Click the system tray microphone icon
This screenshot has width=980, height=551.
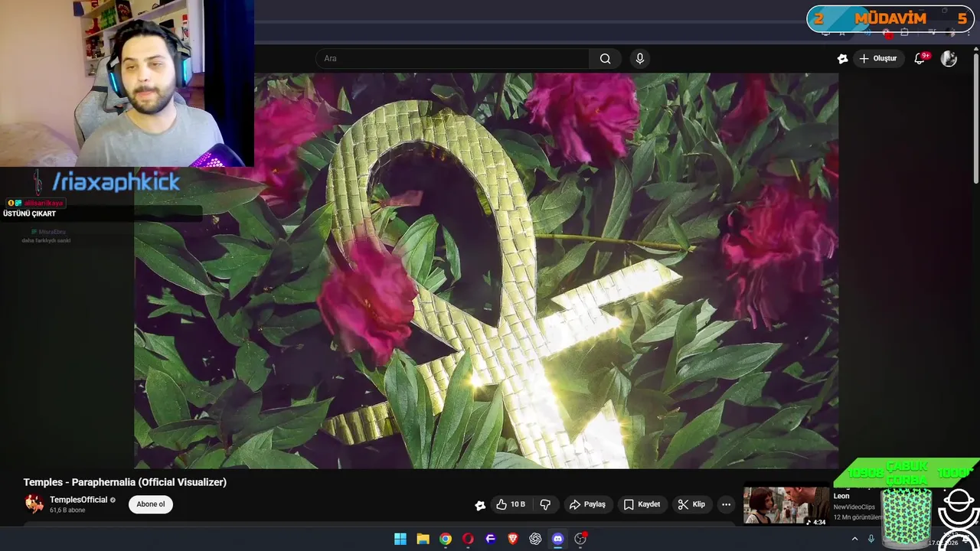point(871,539)
